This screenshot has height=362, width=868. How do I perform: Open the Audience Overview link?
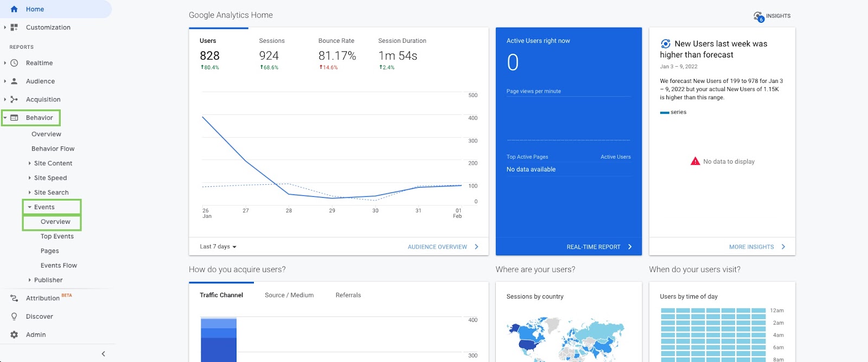(x=437, y=247)
